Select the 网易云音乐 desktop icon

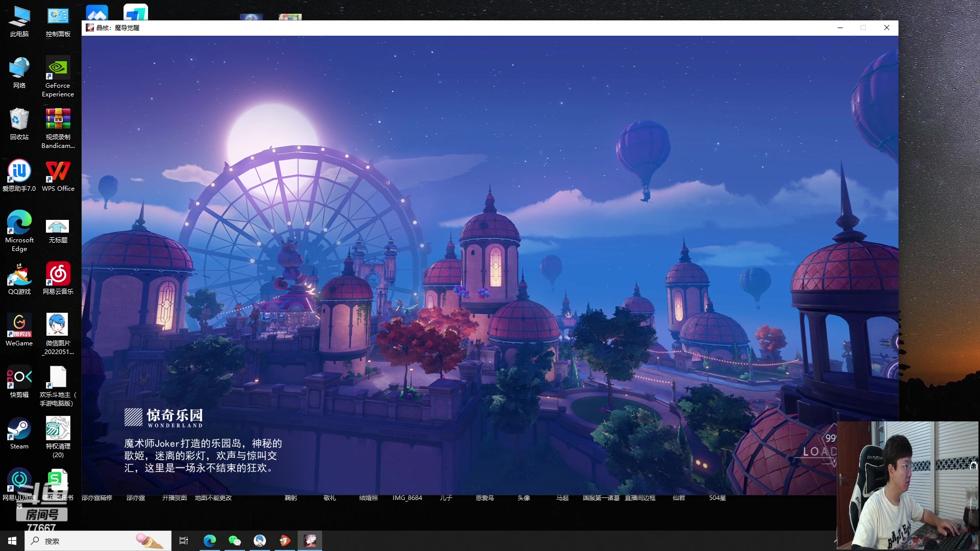coord(58,279)
